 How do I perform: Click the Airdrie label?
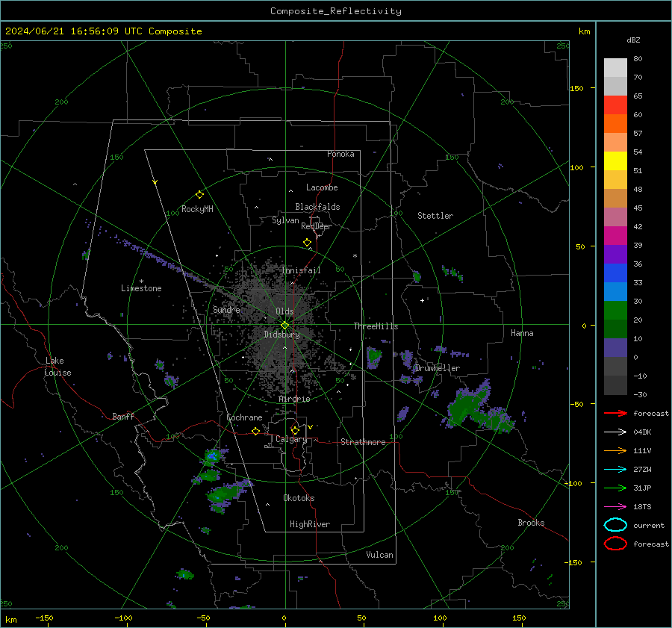pos(294,399)
